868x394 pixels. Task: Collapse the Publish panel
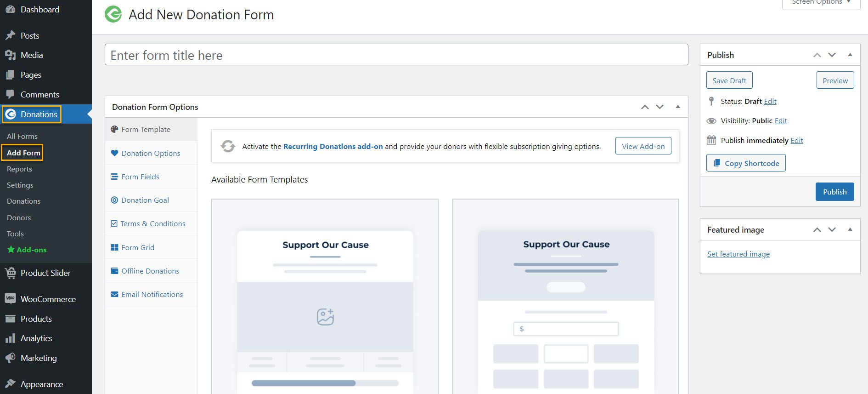pos(850,55)
